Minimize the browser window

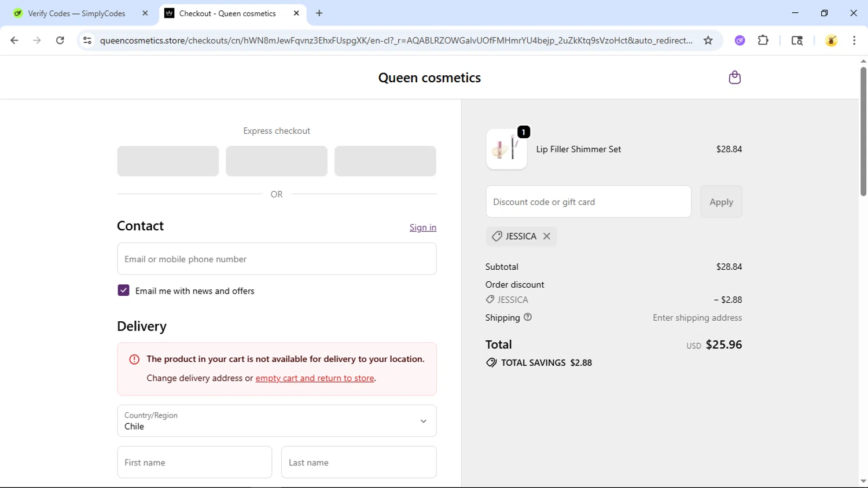pos(795,13)
